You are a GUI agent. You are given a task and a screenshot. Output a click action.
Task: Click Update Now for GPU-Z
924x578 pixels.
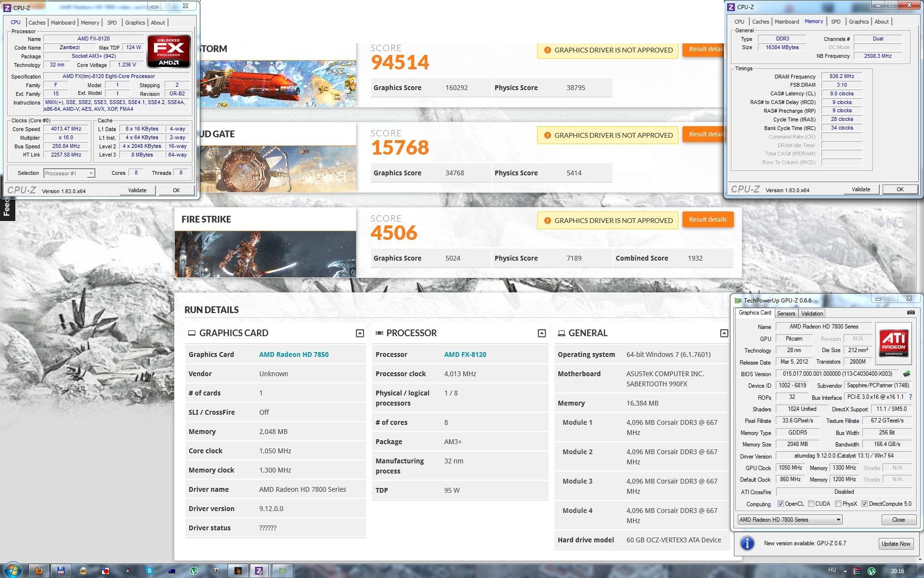coord(895,544)
